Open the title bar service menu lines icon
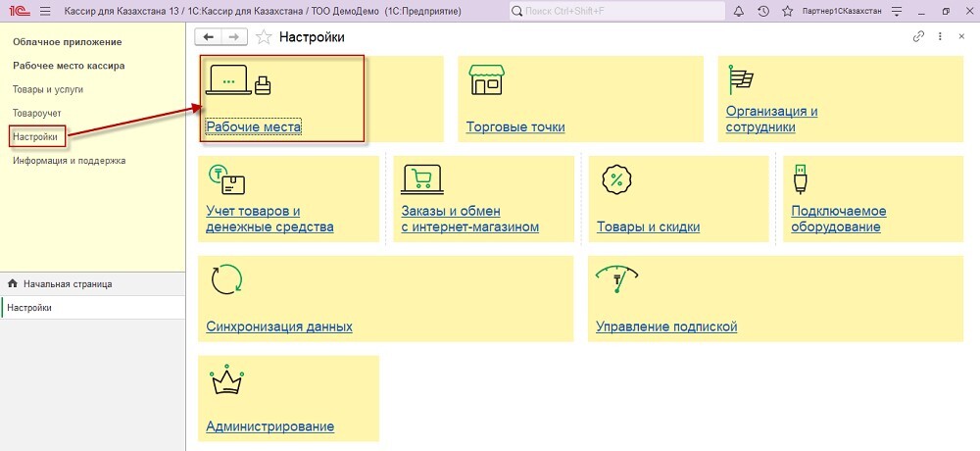 point(898,11)
